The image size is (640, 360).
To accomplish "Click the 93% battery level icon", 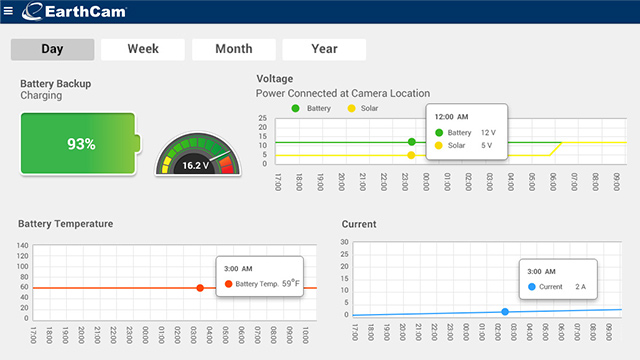I will pyautogui.click(x=80, y=144).
